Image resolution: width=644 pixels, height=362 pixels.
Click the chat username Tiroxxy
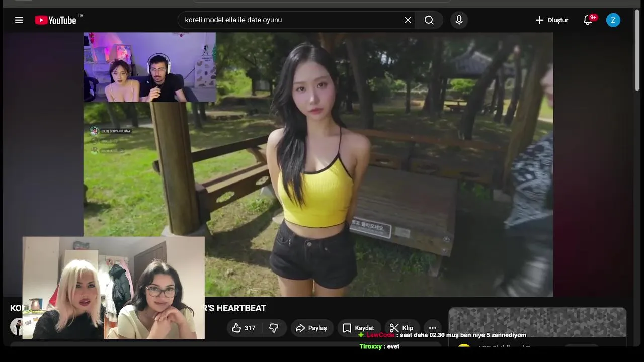[371, 346]
